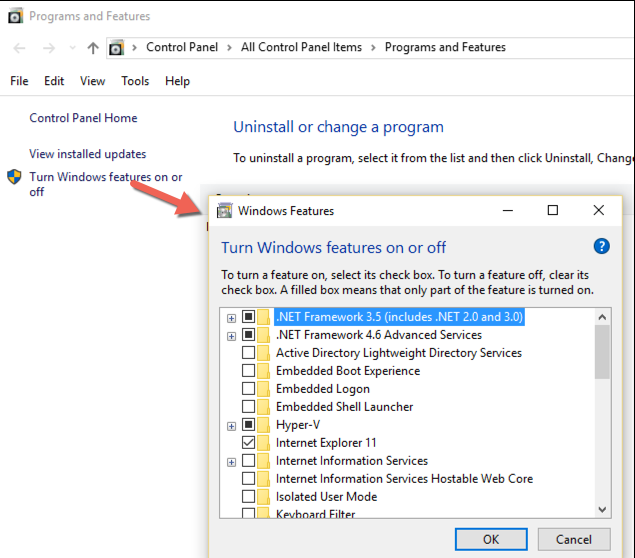
Task: Toggle the Hyper-V checkbox
Action: (x=248, y=424)
